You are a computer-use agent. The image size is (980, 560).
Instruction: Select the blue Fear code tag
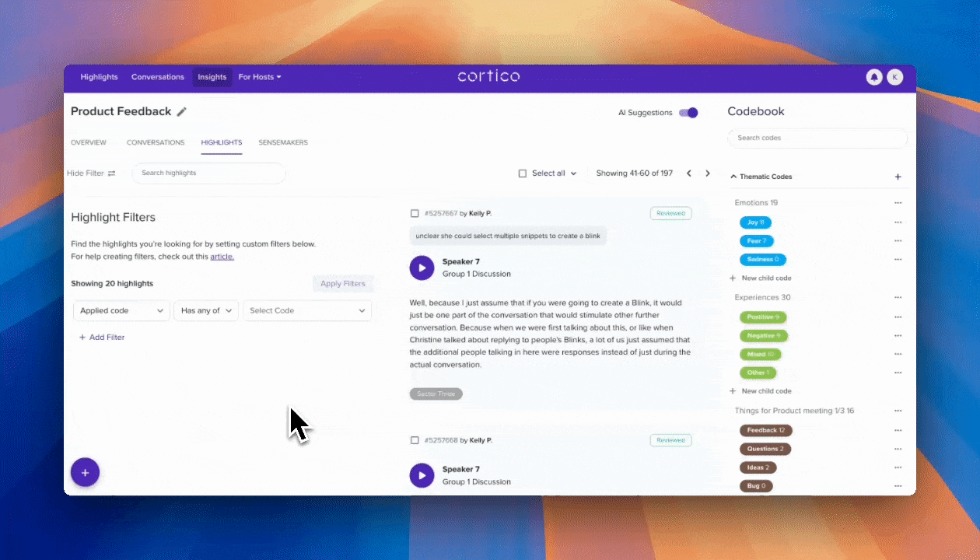pyautogui.click(x=756, y=241)
